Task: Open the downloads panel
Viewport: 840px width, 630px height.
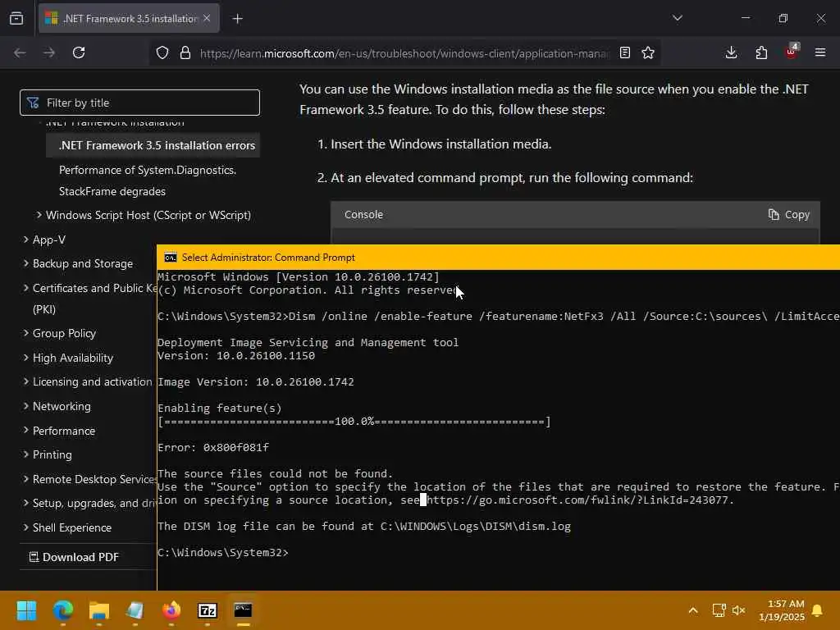Action: (731, 52)
